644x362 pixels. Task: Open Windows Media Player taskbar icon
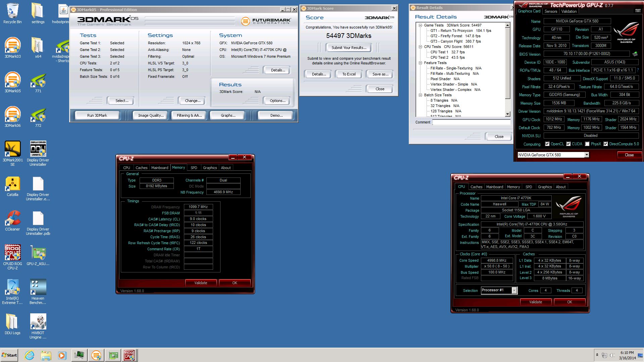62,355
